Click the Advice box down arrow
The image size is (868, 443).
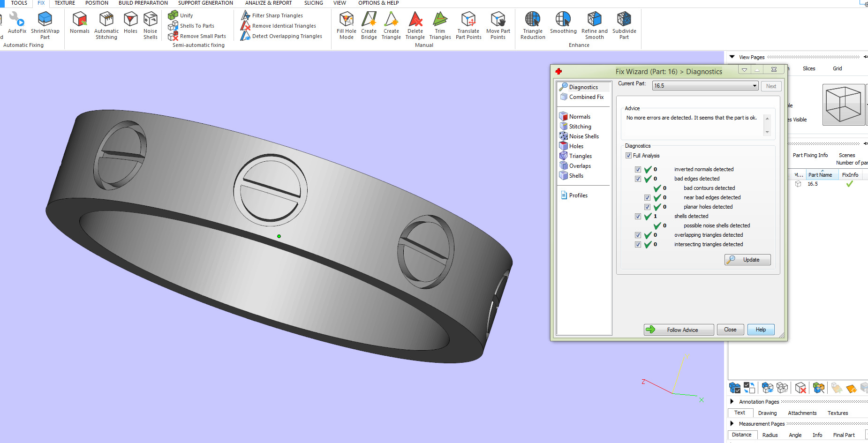point(767,132)
